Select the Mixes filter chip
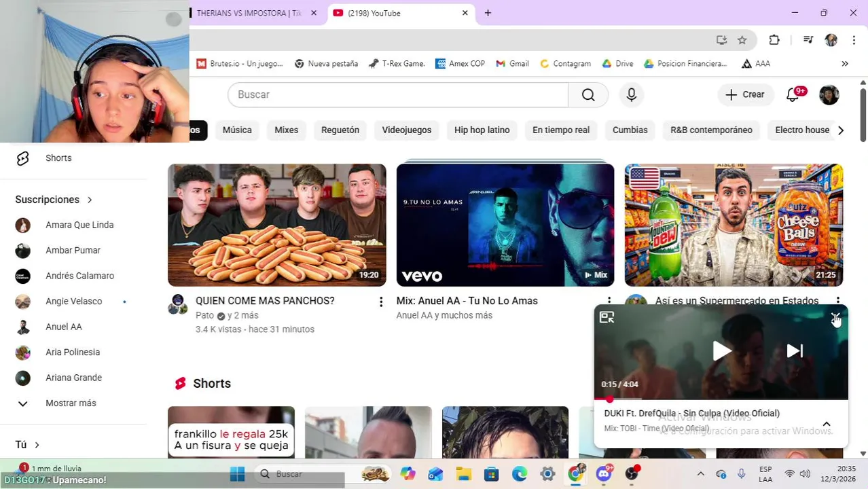 tap(287, 130)
